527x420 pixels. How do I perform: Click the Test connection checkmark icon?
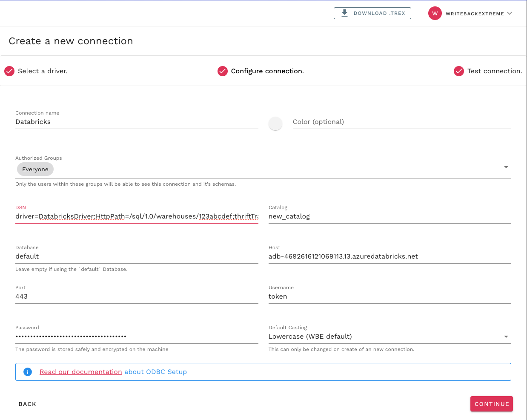[459, 71]
